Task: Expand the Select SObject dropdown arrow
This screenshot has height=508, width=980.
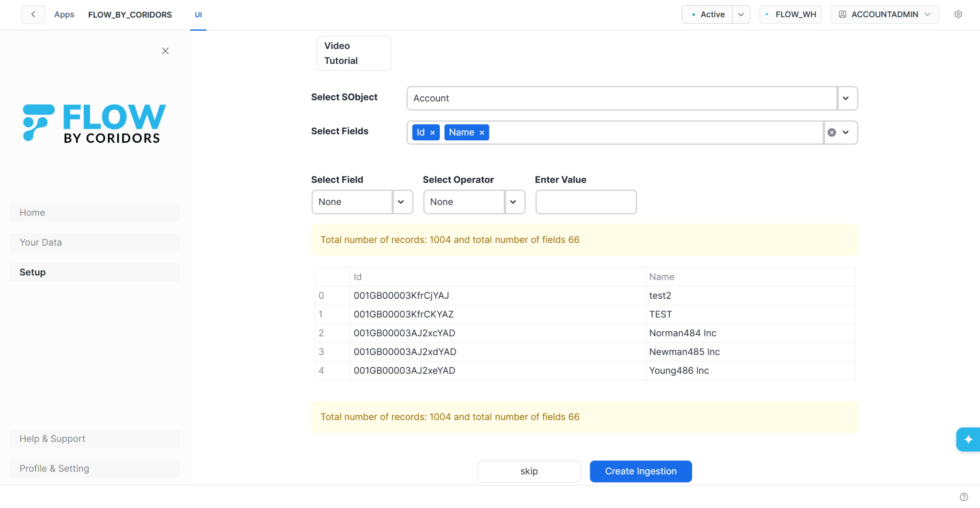Action: [846, 98]
